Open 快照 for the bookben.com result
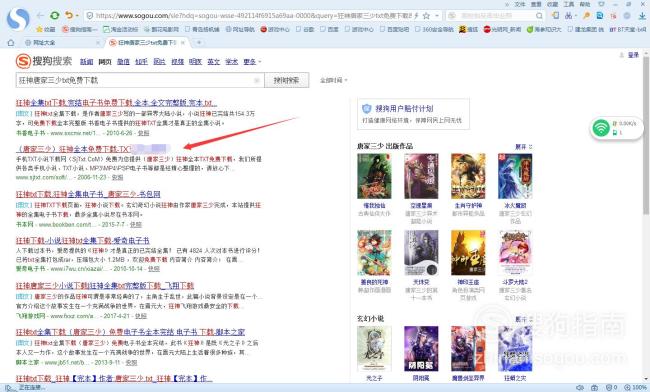 point(136,225)
